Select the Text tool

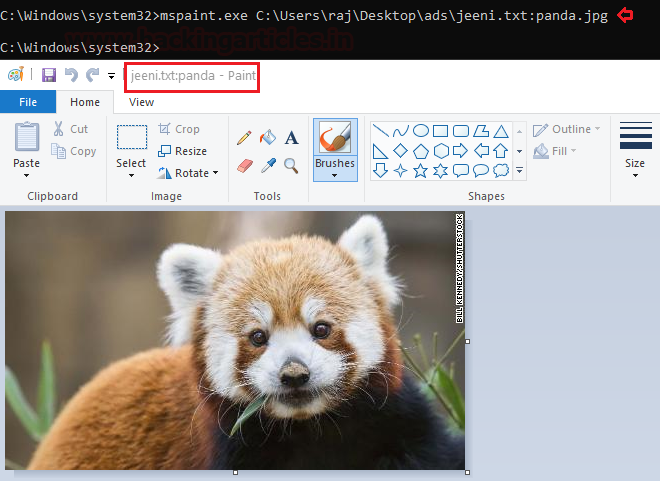click(291, 138)
